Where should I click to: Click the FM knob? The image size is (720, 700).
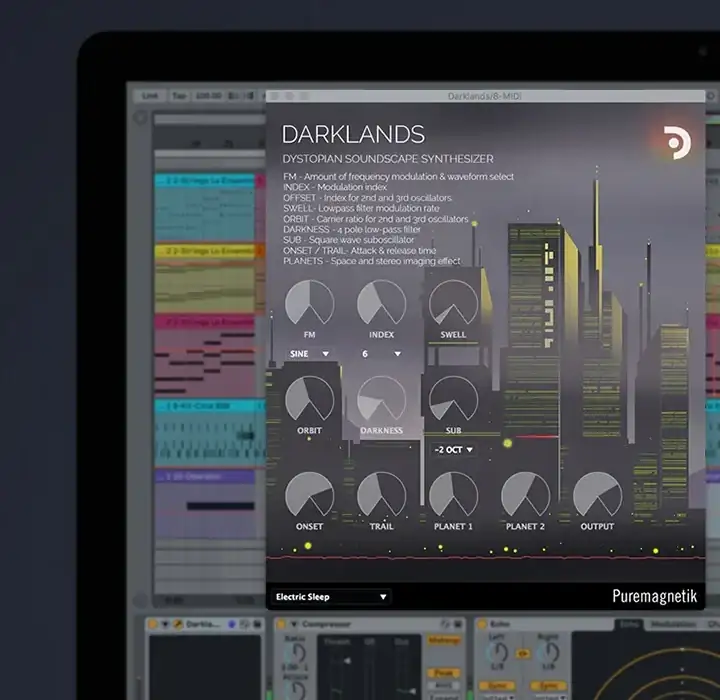tap(309, 303)
